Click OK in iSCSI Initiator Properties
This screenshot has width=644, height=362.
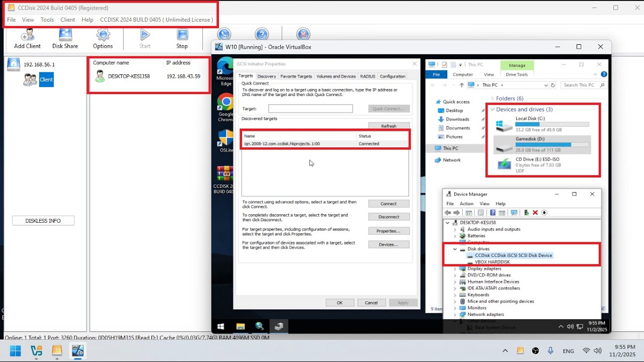click(340, 303)
